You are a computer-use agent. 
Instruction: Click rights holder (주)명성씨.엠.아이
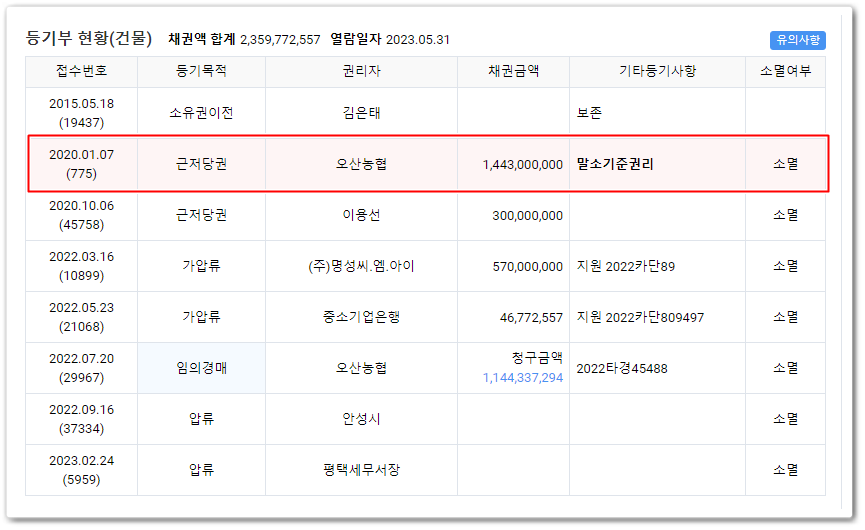click(x=361, y=266)
